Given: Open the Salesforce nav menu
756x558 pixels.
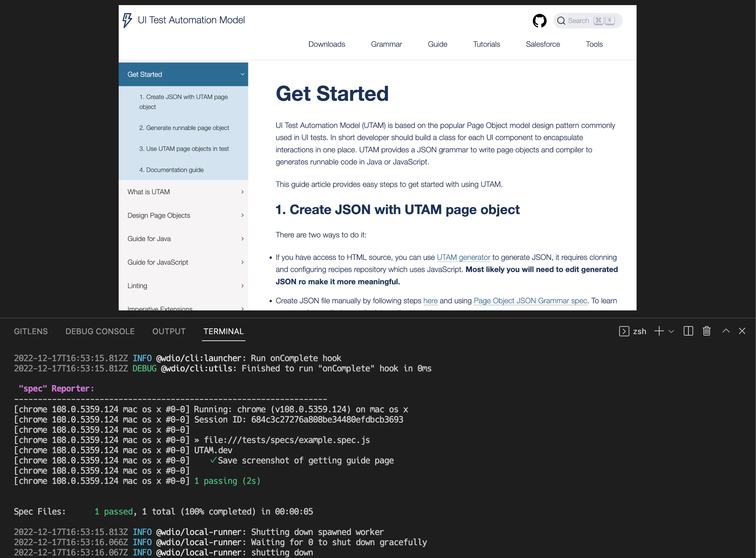Looking at the screenshot, I should click(x=543, y=44).
